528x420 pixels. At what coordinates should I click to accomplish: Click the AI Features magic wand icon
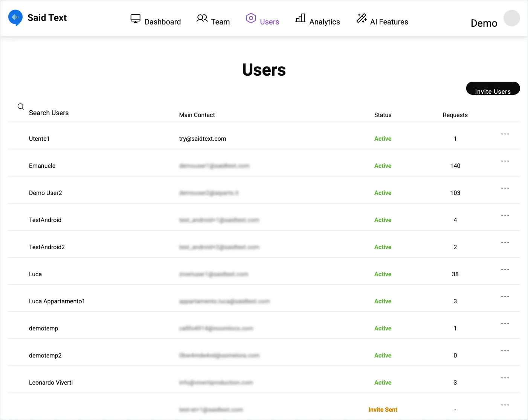pos(362,18)
